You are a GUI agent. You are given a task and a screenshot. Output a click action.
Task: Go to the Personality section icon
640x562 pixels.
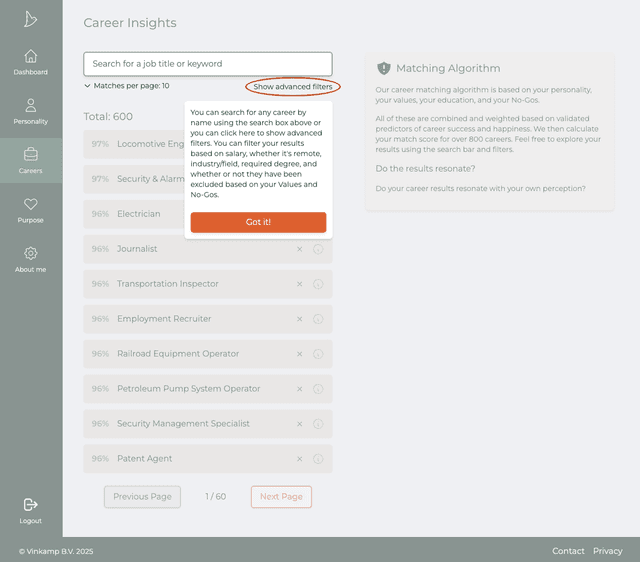31,105
